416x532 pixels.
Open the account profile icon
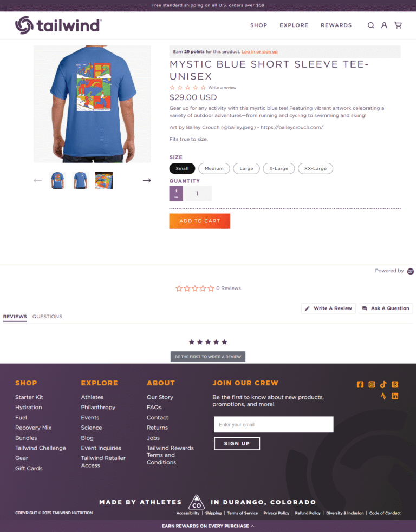(384, 25)
